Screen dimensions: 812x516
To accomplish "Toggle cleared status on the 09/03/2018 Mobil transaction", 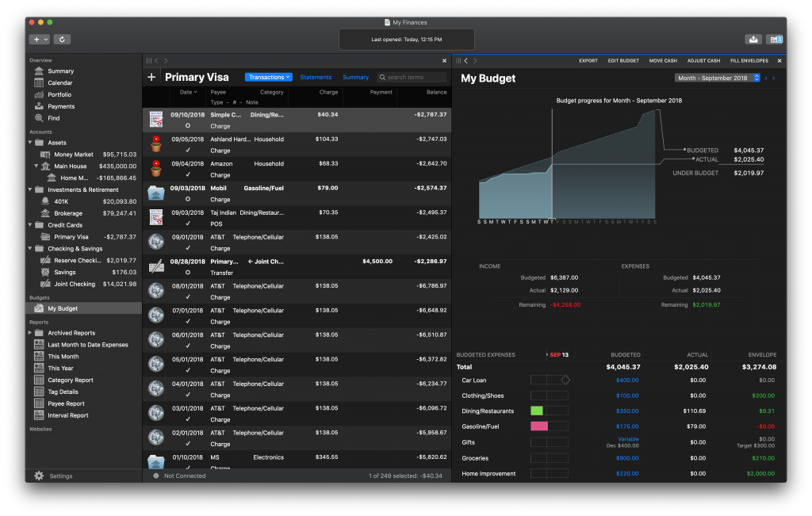I will pyautogui.click(x=187, y=199).
